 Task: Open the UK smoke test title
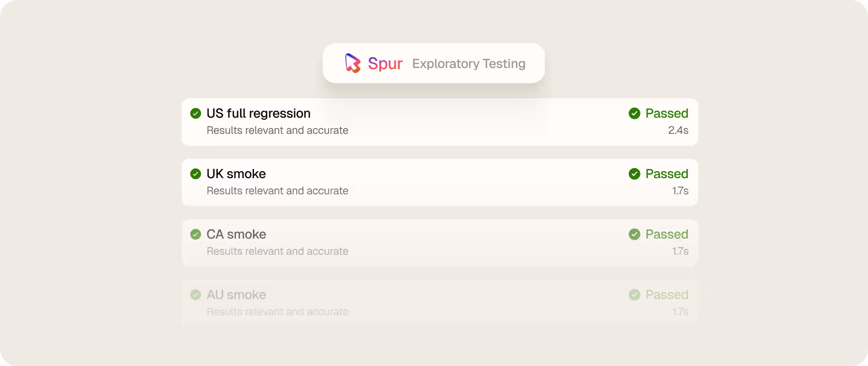point(236,174)
